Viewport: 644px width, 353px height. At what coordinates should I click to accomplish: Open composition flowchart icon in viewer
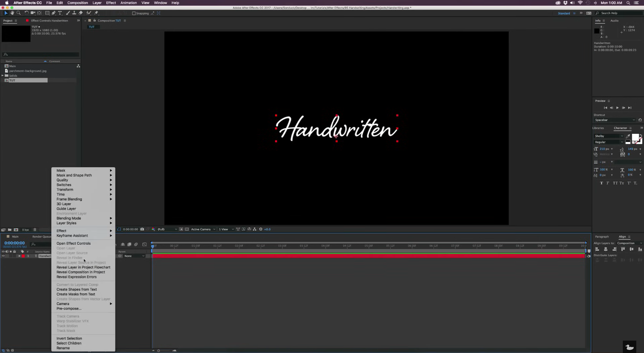click(x=255, y=229)
